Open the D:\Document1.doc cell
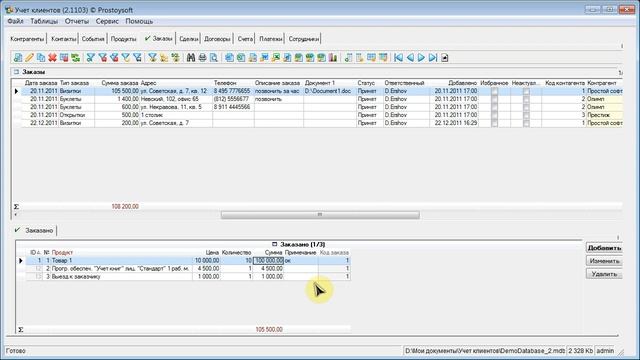The width and height of the screenshot is (640, 360). 330,91
